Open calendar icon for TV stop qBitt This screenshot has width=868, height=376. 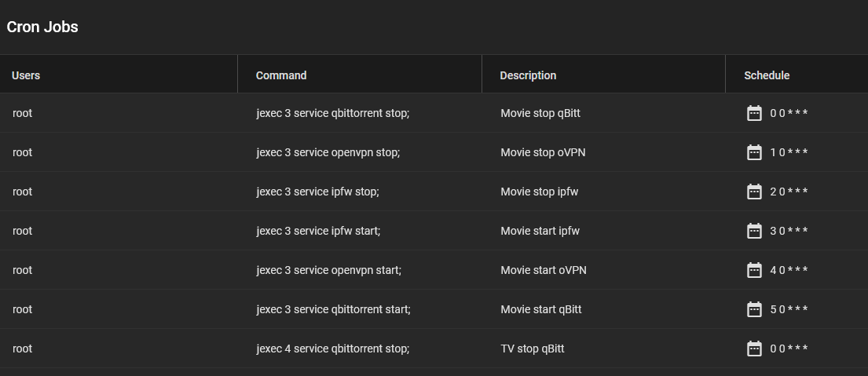coord(754,349)
